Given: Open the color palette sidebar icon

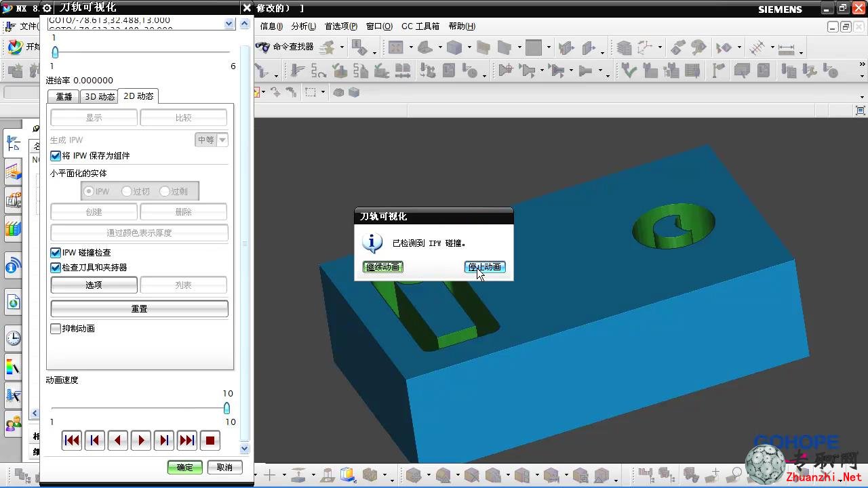Looking at the screenshot, I should point(13,367).
